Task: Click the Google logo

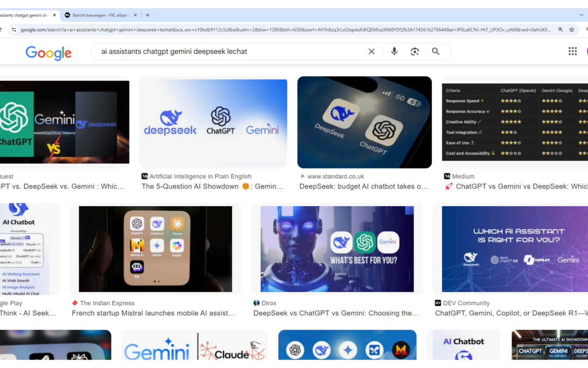Action: [x=48, y=52]
